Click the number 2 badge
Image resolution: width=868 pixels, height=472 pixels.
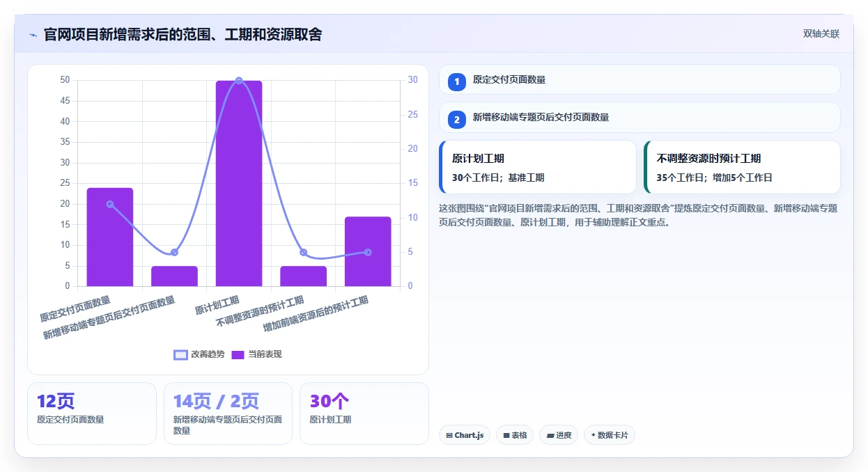point(457,120)
